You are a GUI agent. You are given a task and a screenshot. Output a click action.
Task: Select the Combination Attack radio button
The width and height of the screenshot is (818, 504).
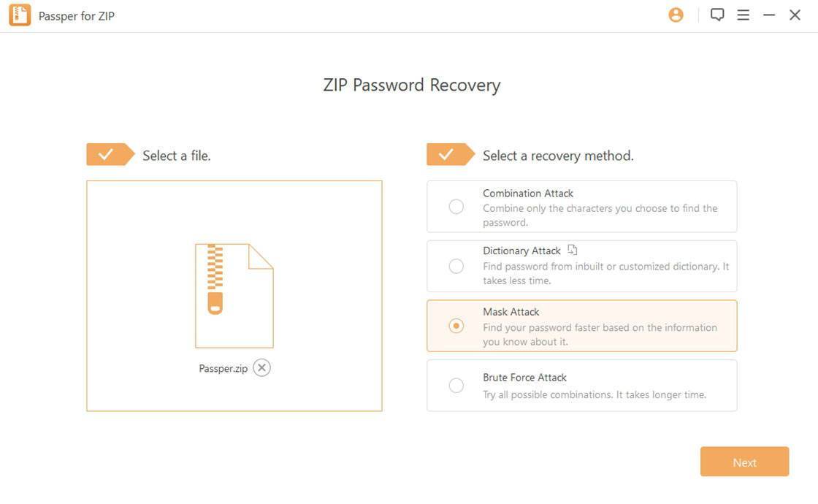point(456,207)
